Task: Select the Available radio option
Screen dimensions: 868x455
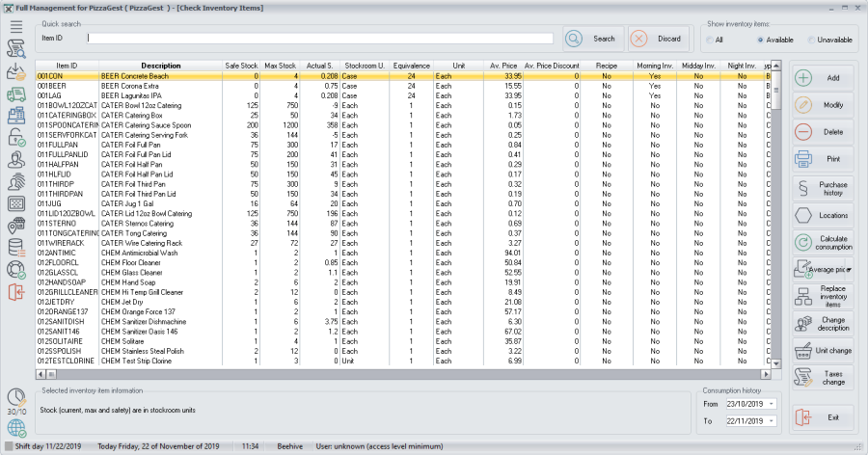Action: click(x=761, y=40)
